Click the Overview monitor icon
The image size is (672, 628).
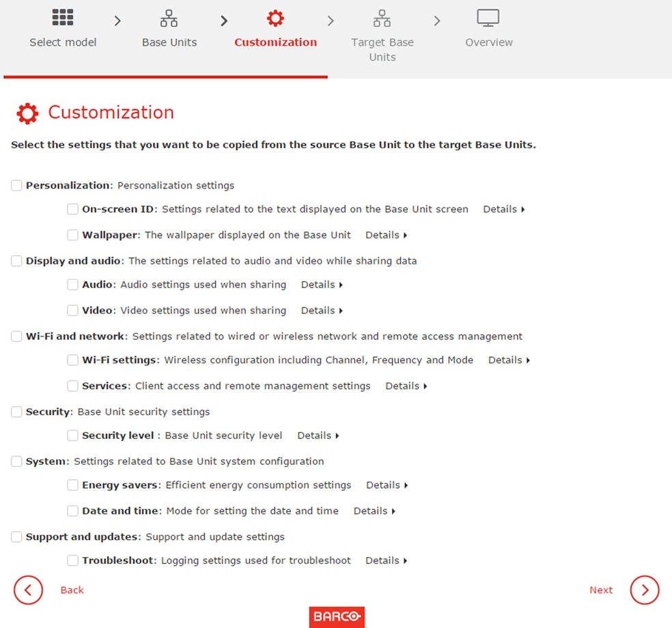point(488,18)
